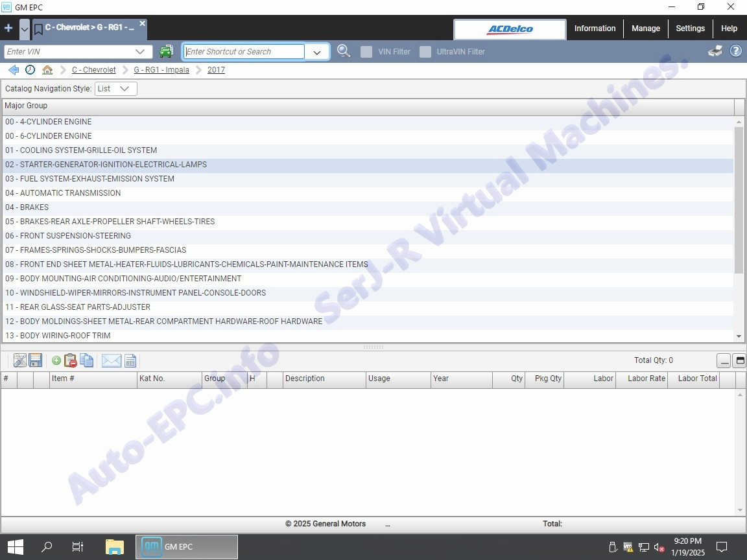Screen dimensions: 747x560
Task: Enable the VIN Filter checkbox
Action: [x=366, y=52]
